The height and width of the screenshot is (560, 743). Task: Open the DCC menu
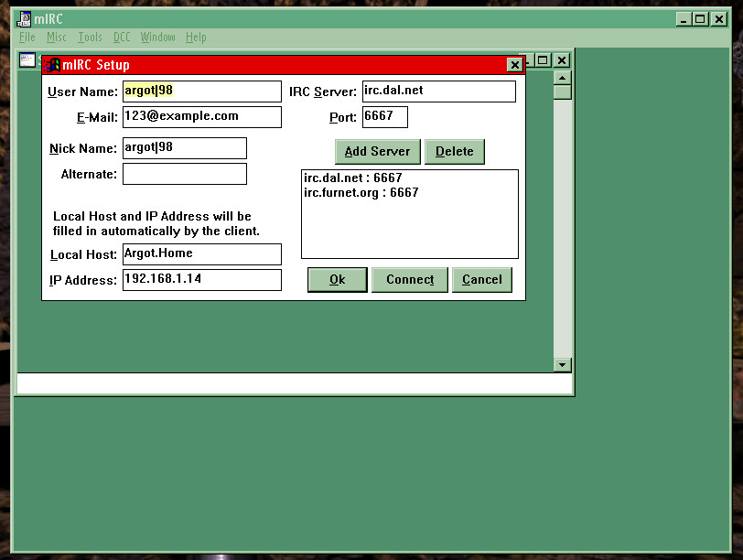click(x=122, y=38)
